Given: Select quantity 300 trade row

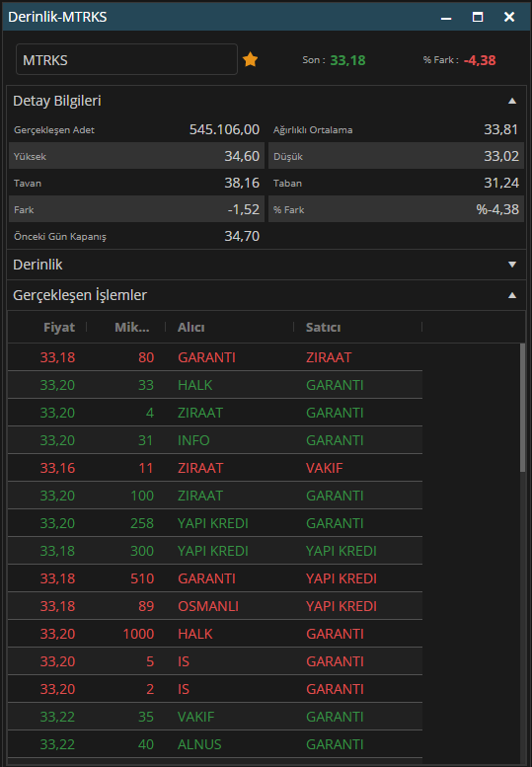Looking at the screenshot, I should pos(215,551).
